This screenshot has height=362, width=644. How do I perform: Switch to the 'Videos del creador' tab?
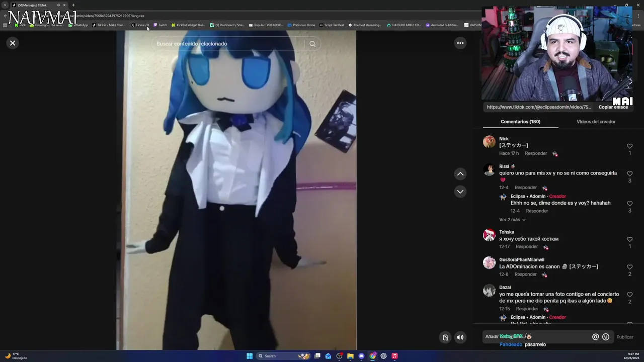[596, 122]
